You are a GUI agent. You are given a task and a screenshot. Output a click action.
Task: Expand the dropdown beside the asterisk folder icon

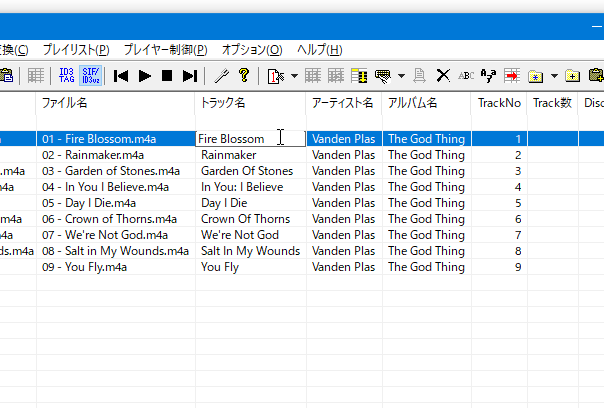coord(554,76)
